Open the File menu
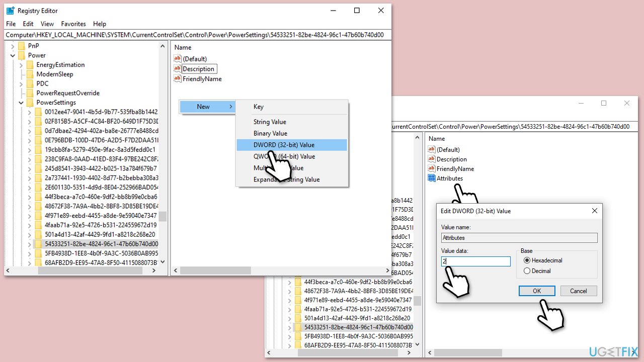Viewport: 644px width, 362px height. 11,24
